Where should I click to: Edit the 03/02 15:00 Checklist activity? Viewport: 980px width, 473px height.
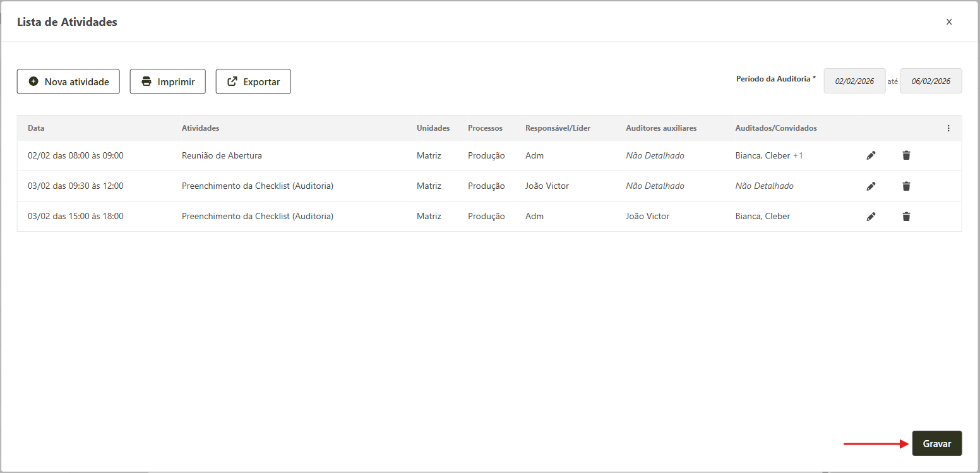point(871,216)
